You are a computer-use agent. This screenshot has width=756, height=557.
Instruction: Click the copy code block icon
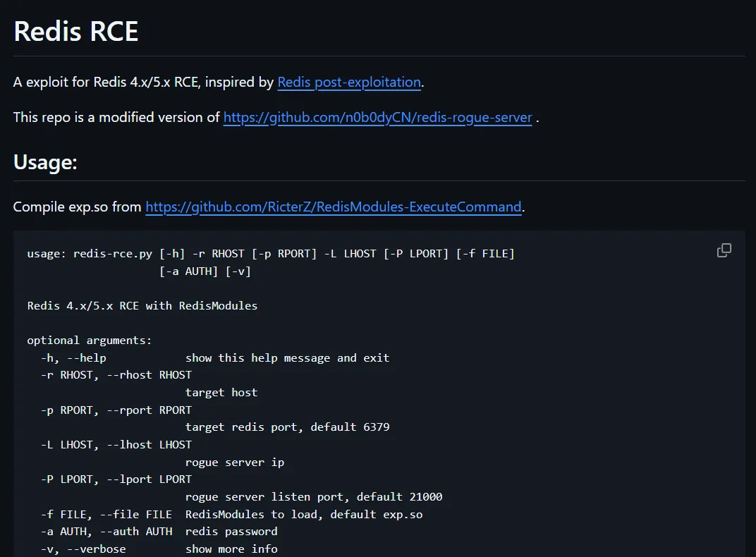click(724, 250)
